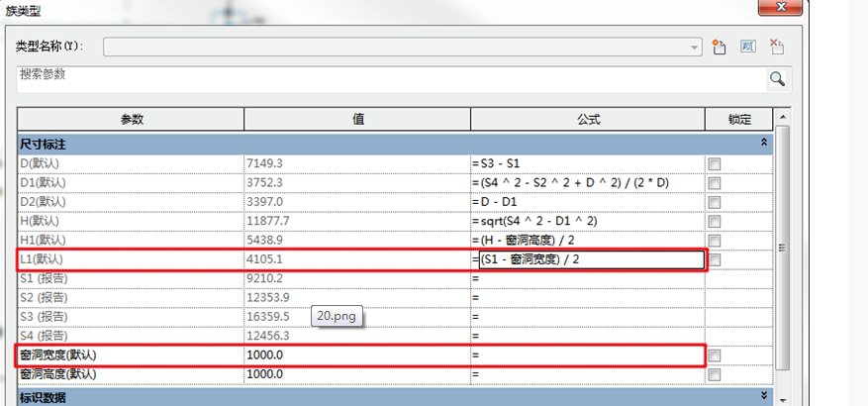Click the value 3752.3
Screen dimensions: 868x406
264,183
